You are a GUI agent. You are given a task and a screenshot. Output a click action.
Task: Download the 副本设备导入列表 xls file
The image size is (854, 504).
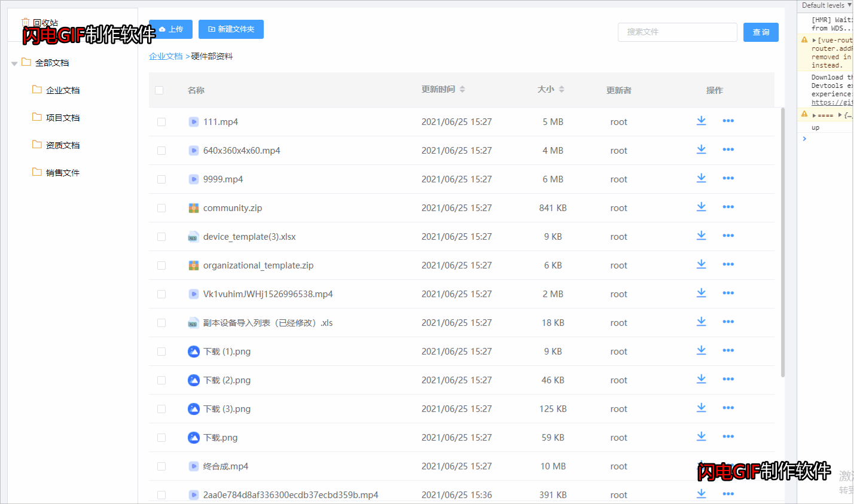pyautogui.click(x=701, y=322)
